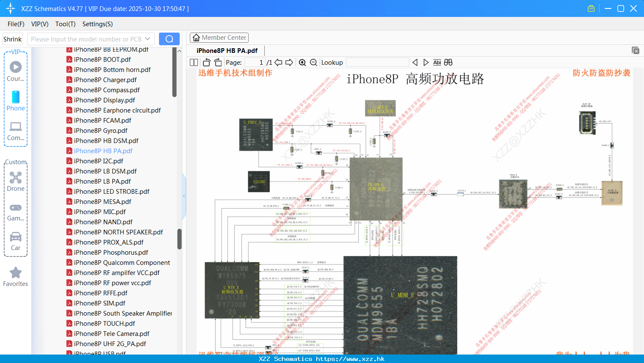This screenshot has width=644, height=363.
Task: Open iPhone8P Qualcomm Component
Action: tap(122, 262)
